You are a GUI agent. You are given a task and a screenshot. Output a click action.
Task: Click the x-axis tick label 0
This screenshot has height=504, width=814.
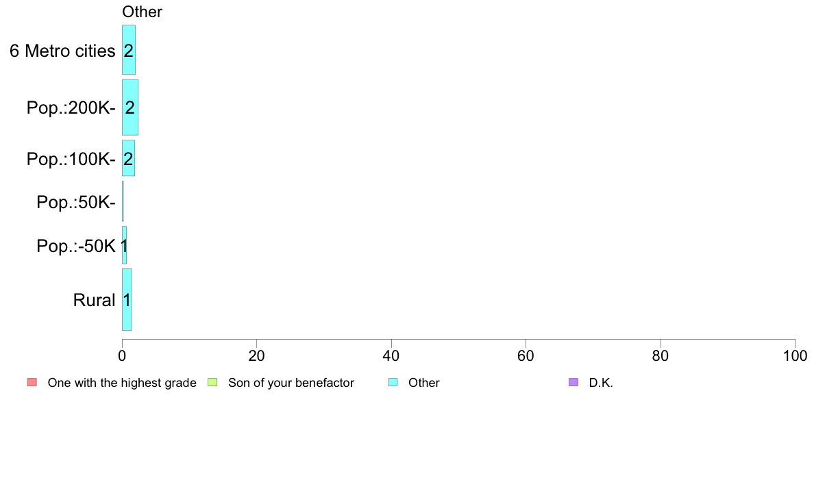pyautogui.click(x=122, y=356)
